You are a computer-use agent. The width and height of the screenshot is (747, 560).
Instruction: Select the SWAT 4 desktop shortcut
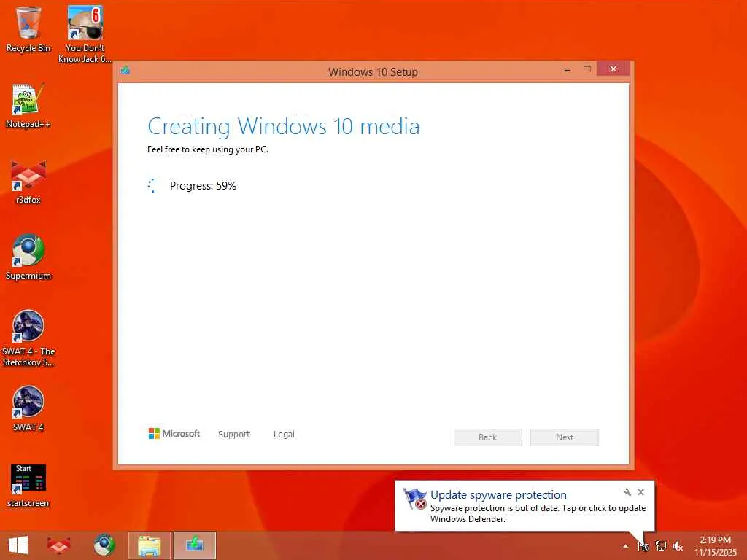pos(28,409)
